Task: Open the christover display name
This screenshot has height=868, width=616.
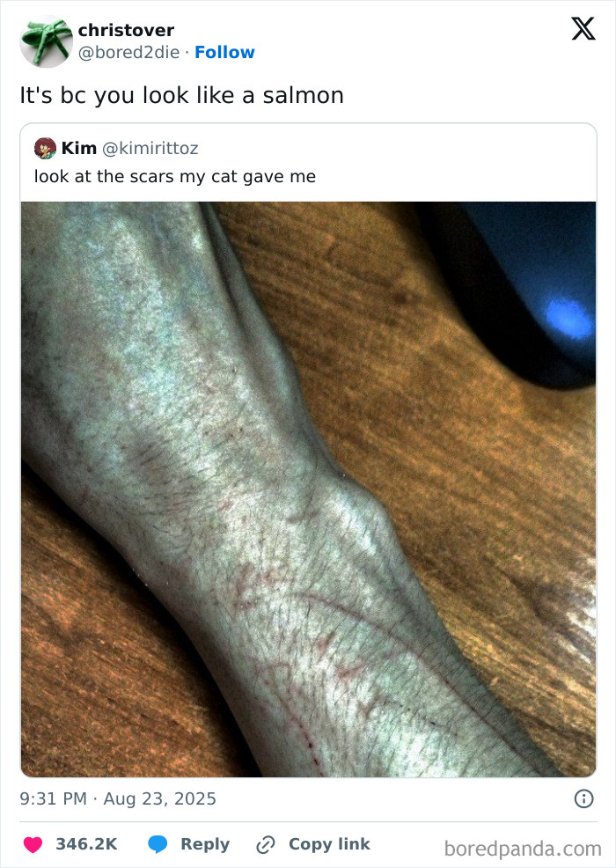Action: [x=126, y=30]
